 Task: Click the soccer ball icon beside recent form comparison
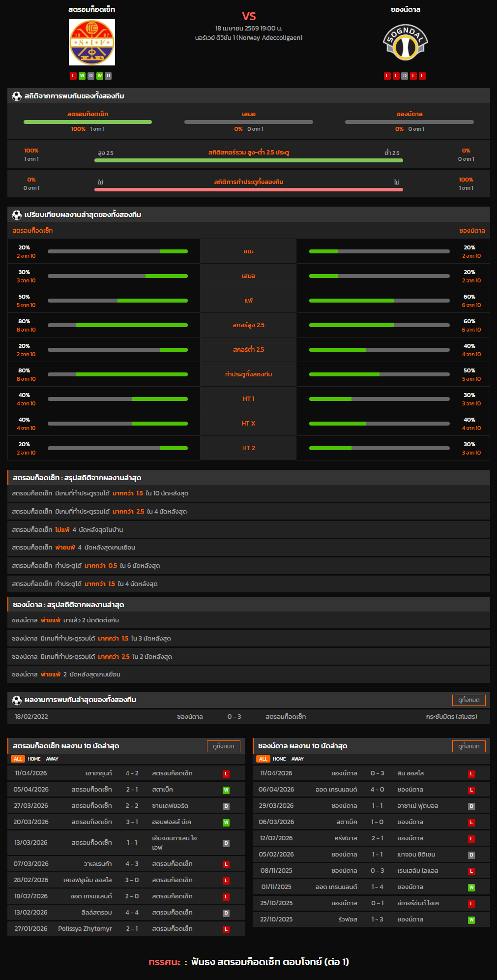17,214
